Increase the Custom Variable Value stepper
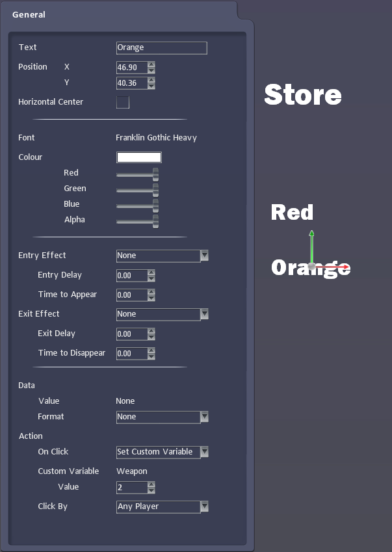The image size is (392, 552). pyautogui.click(x=151, y=484)
